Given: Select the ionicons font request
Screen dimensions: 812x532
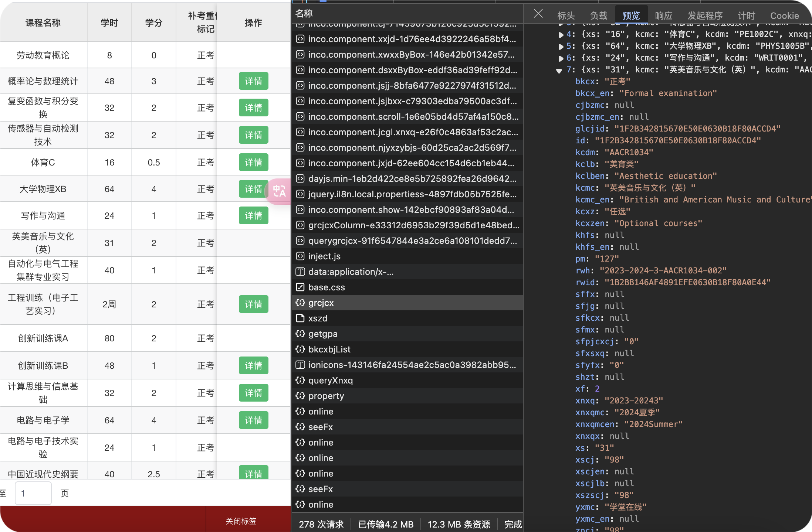Looking at the screenshot, I should pos(412,365).
